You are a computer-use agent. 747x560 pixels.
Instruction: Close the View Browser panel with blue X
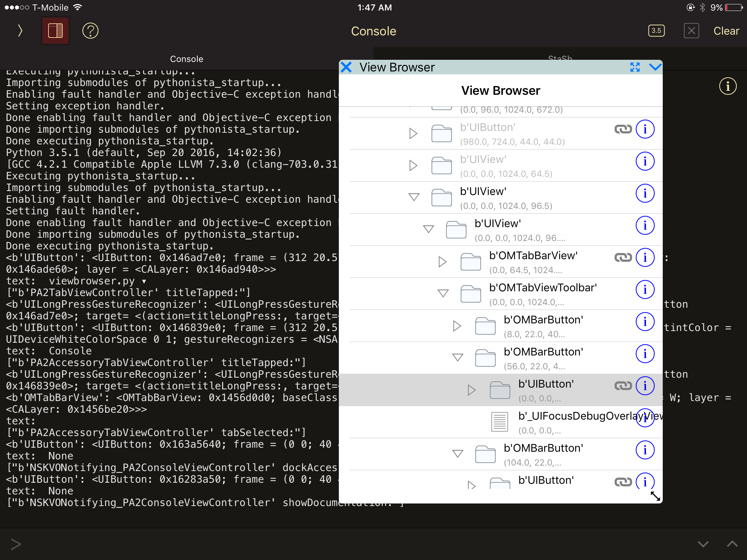coord(346,67)
